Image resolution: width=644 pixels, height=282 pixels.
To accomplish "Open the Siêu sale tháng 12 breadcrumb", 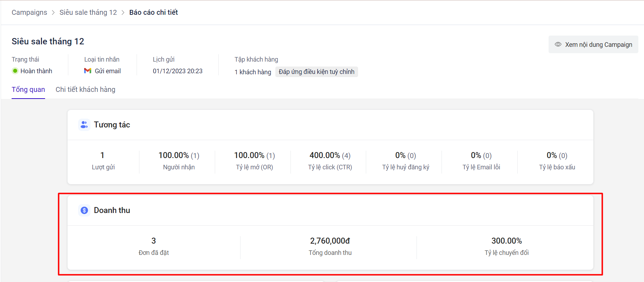I will 88,12.
